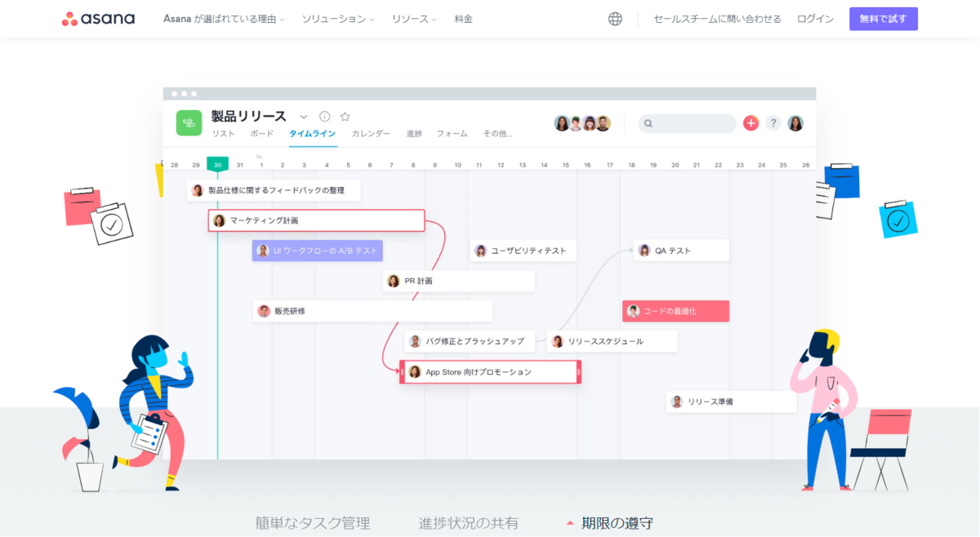Screen dimensions: 980x537
Task: Open your profile avatar at top right
Action: coord(795,122)
